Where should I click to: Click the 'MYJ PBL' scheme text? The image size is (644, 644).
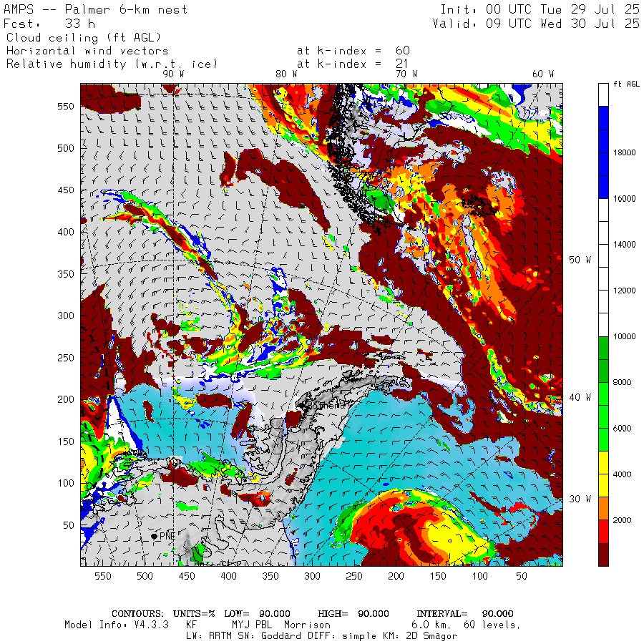(252, 625)
